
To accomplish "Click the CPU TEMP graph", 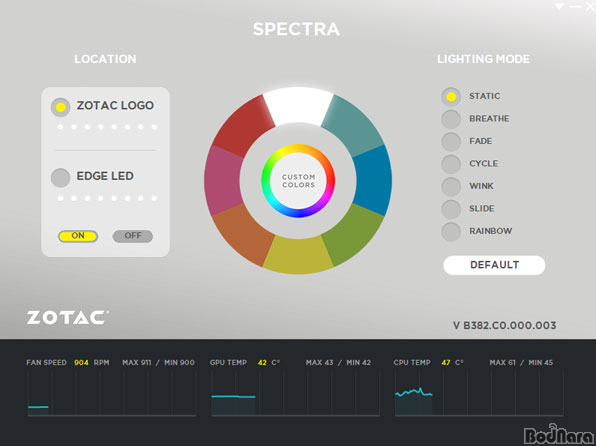I will (x=479, y=393).
